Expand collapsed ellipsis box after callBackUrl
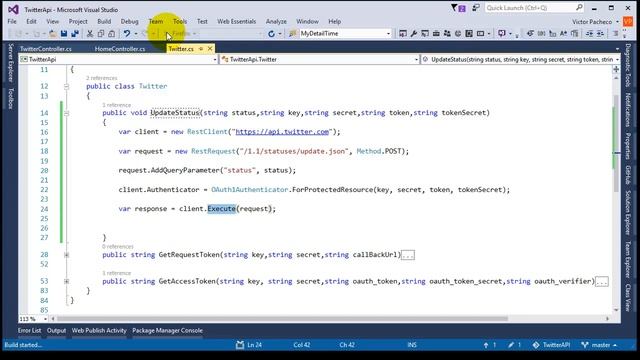Image resolution: width=640 pixels, height=360 pixels. pyautogui.click(x=408, y=256)
